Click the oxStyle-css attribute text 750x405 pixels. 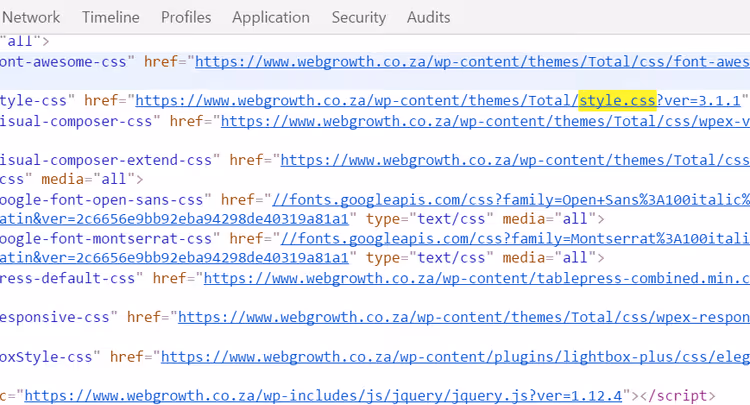tap(46, 356)
